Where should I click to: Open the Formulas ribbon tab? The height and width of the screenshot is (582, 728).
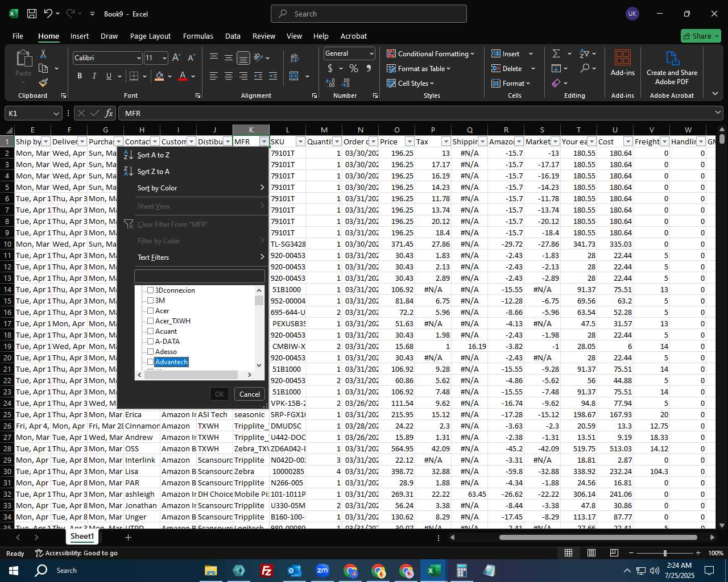point(198,36)
